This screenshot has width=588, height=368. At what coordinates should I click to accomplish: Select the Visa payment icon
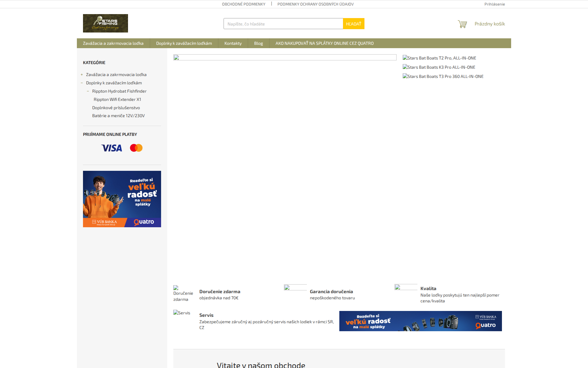click(x=111, y=148)
